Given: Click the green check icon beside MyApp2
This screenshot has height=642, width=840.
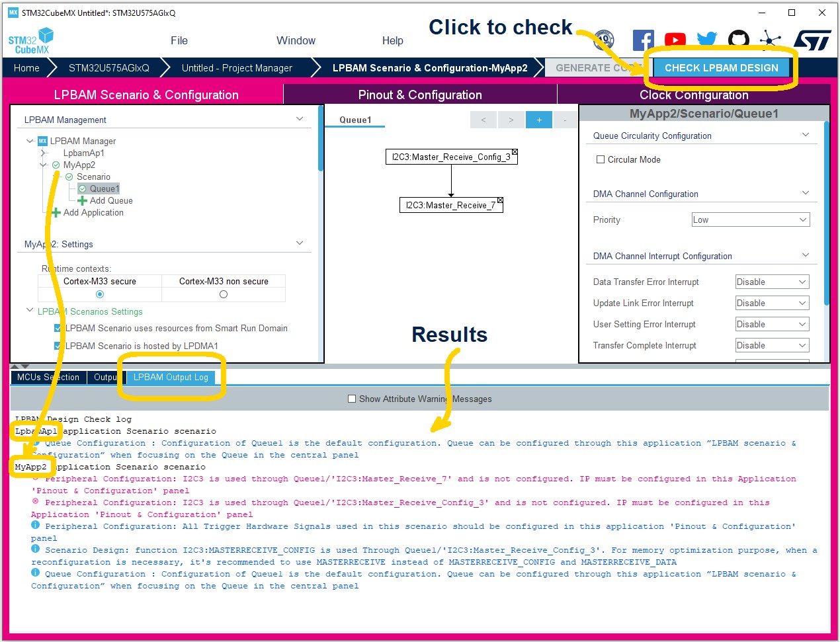Looking at the screenshot, I should point(56,165).
